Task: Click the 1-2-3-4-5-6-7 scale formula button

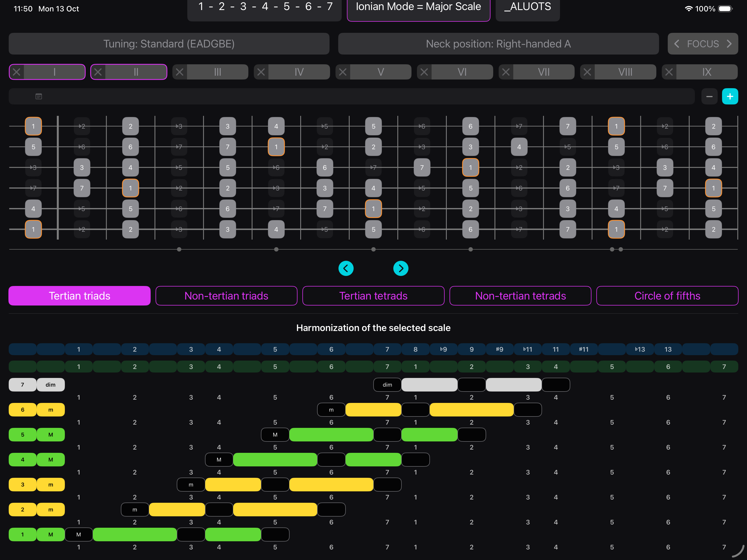Action: [264, 8]
